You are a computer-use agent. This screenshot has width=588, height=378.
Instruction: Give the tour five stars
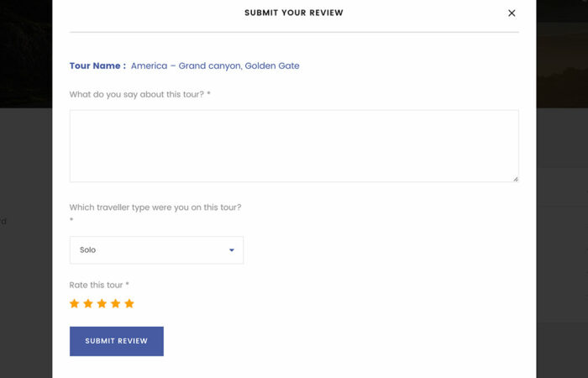(129, 303)
